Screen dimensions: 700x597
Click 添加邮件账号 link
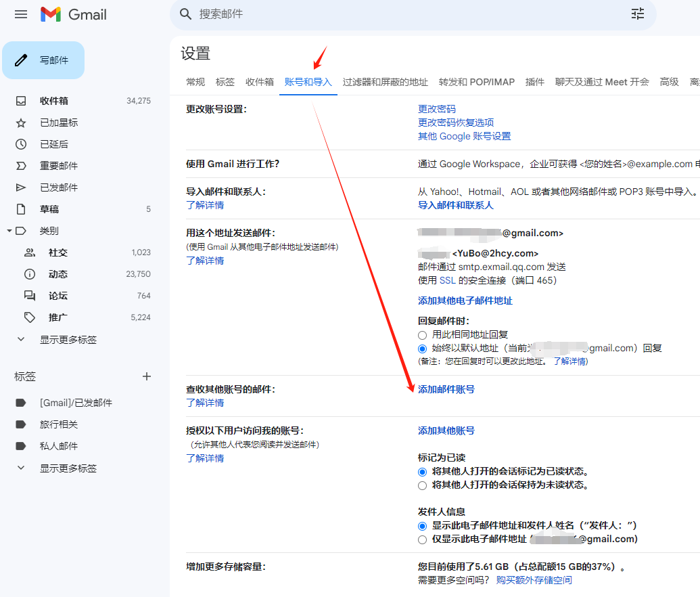pos(446,390)
